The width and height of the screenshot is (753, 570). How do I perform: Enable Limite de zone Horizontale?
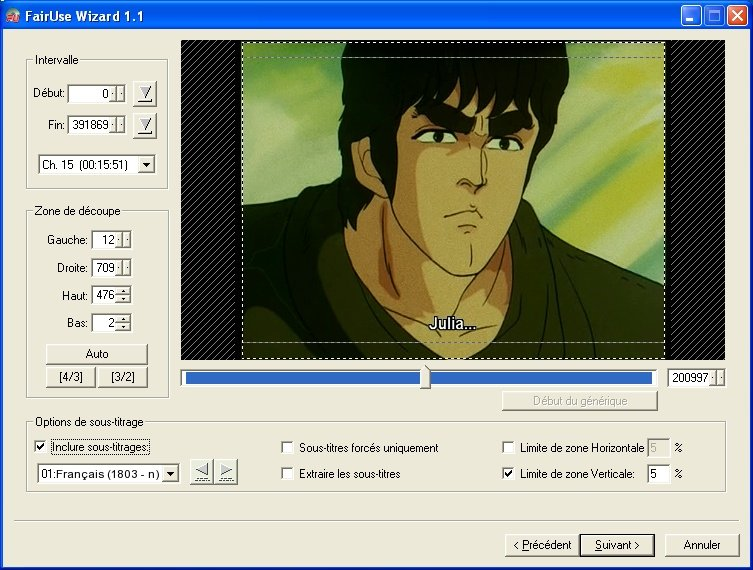point(508,448)
